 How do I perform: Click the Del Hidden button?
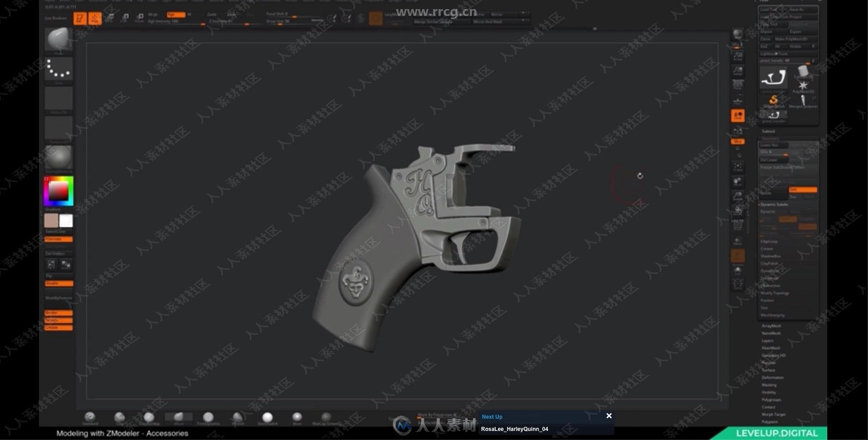click(x=58, y=253)
